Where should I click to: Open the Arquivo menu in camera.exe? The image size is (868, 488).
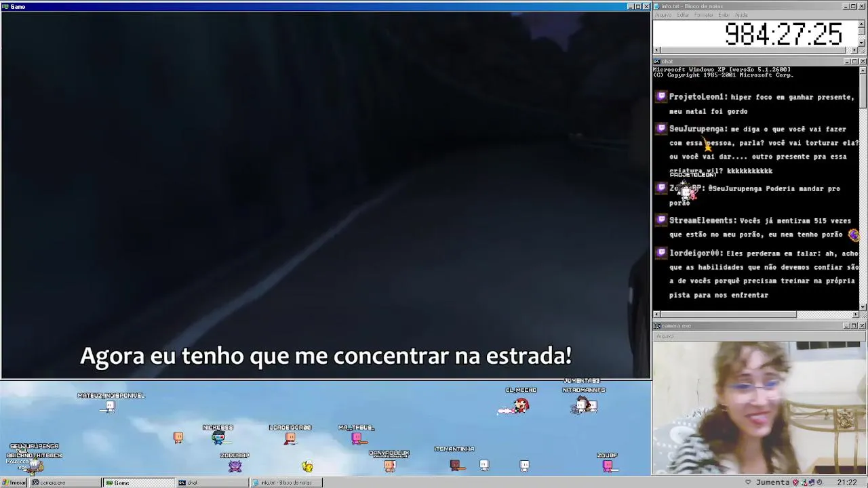point(665,336)
